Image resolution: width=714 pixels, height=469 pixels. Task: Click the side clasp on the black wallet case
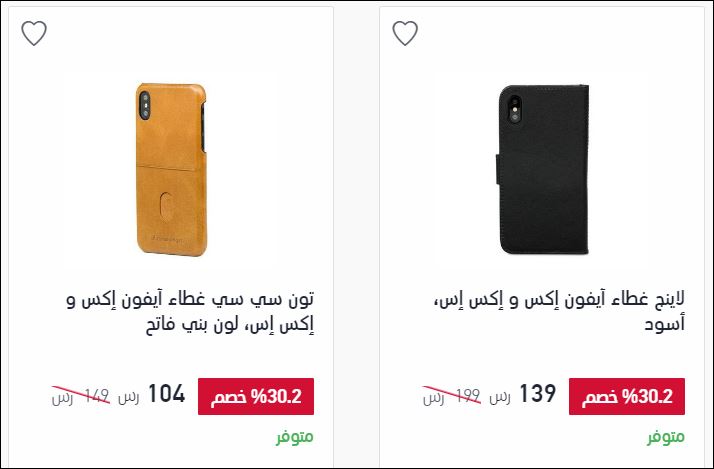click(498, 169)
